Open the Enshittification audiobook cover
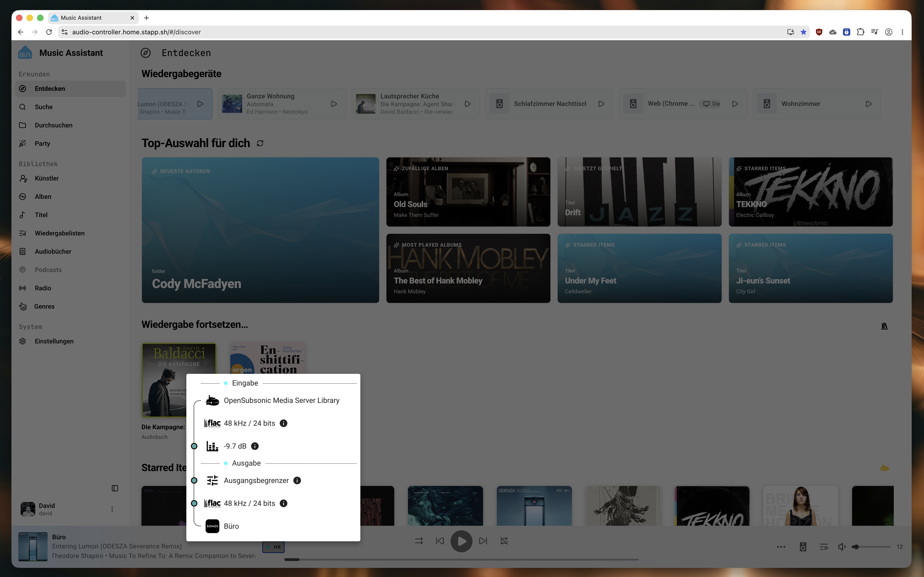This screenshot has width=924, height=577. [268, 359]
